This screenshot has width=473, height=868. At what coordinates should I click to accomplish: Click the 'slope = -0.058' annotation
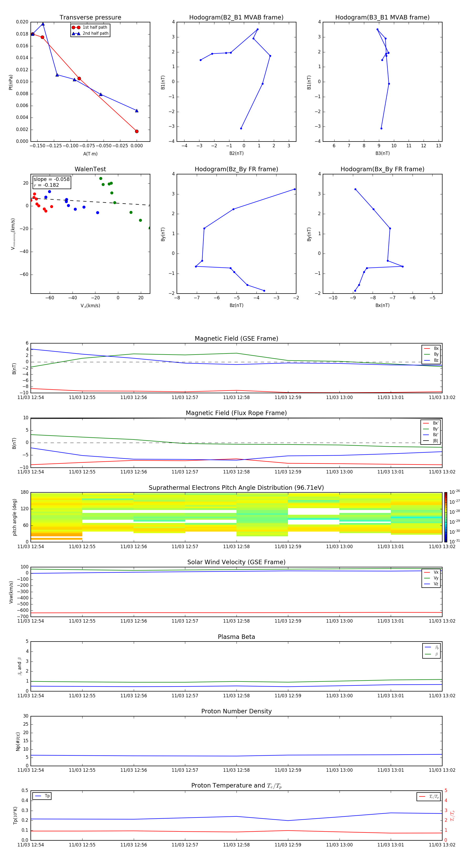click(52, 179)
